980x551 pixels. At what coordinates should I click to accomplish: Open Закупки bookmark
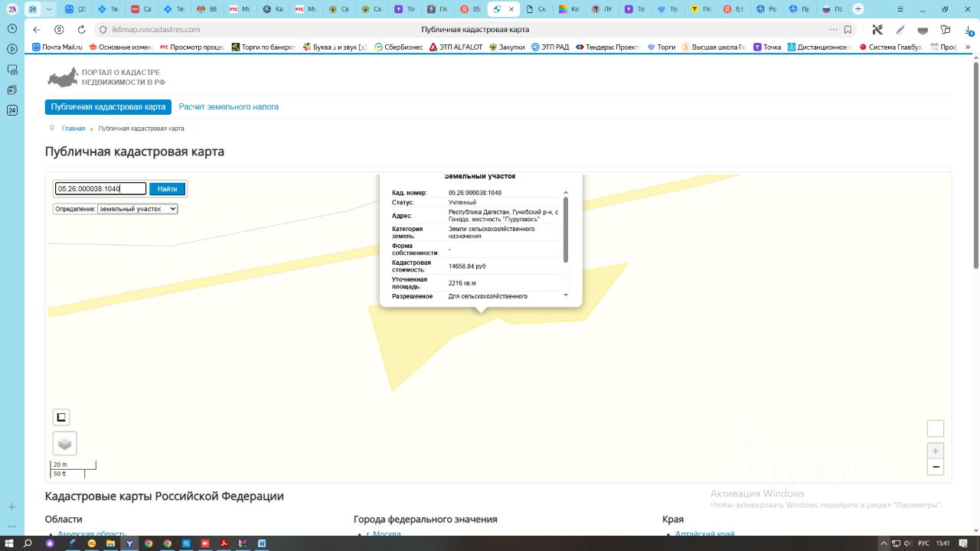[507, 47]
